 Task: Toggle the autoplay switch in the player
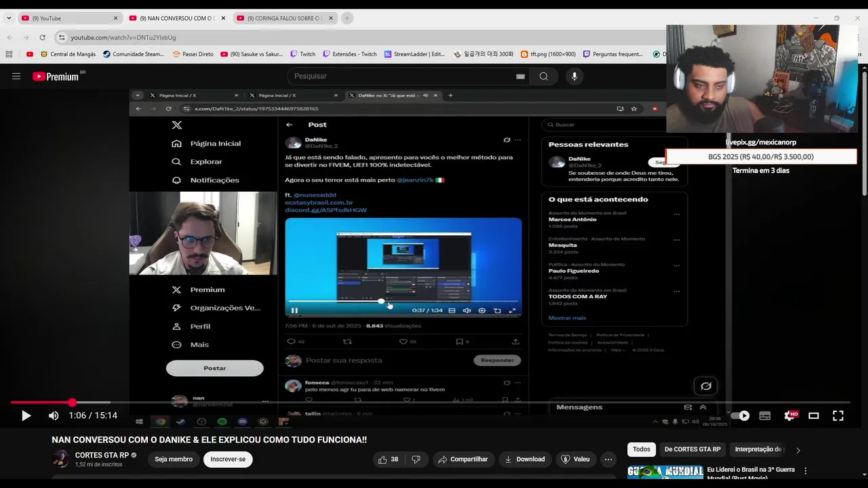point(741,415)
